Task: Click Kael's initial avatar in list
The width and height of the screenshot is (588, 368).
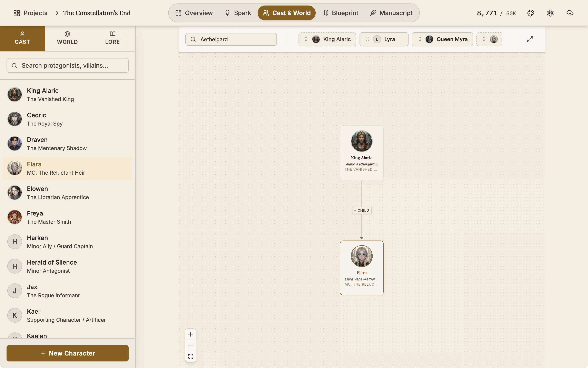Action: (14, 315)
